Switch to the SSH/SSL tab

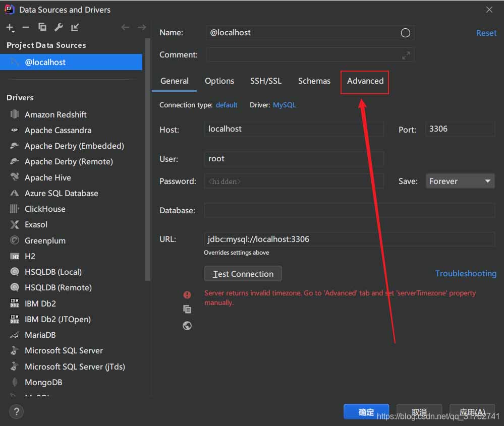click(266, 81)
